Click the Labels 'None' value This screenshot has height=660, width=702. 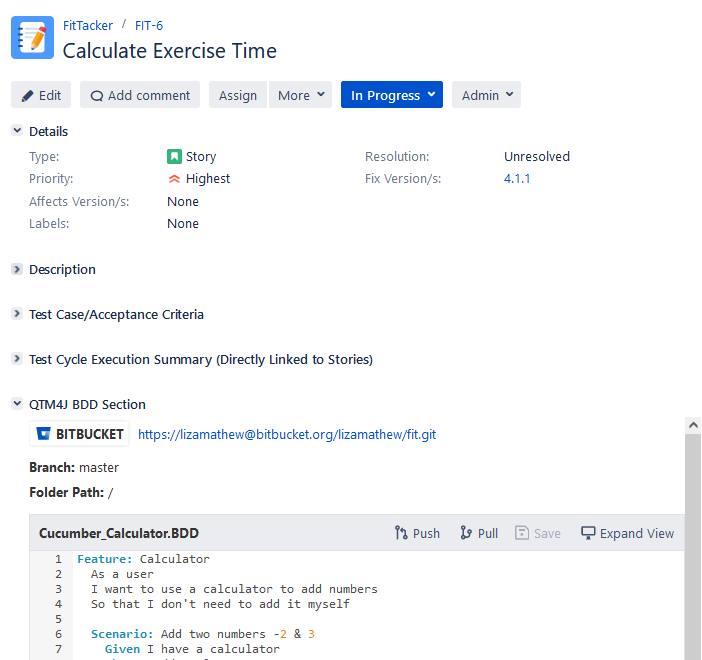point(183,223)
